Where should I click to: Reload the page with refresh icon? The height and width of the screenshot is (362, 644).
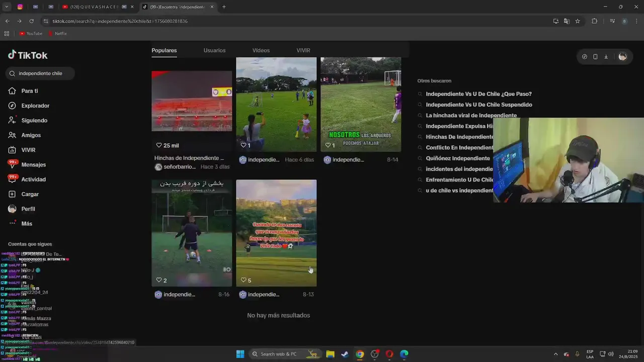(x=31, y=21)
